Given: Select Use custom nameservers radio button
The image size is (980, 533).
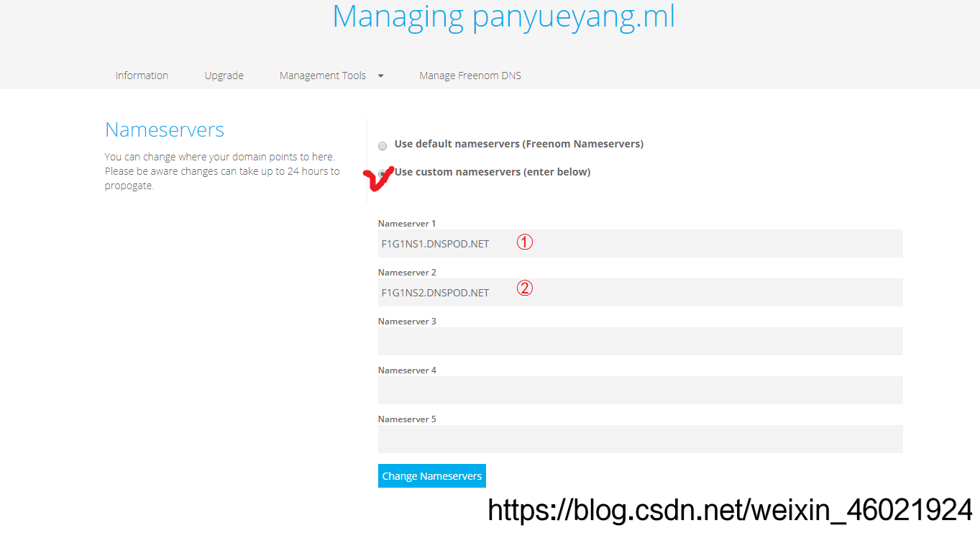Looking at the screenshot, I should [x=383, y=174].
